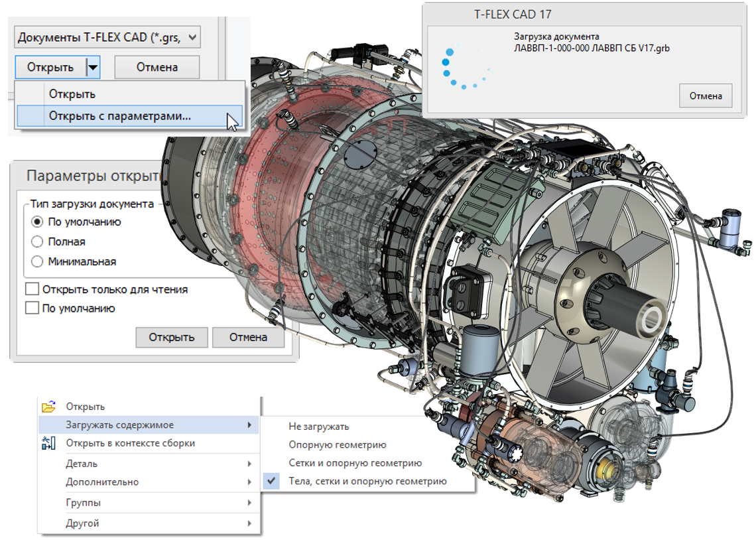Tick the По умолчанию checkbox below read-only option
This screenshot has width=756, height=540.
(32, 308)
